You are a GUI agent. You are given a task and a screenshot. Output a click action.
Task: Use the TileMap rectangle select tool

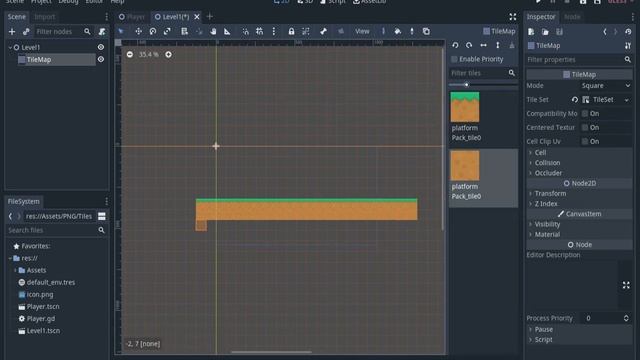point(426,31)
